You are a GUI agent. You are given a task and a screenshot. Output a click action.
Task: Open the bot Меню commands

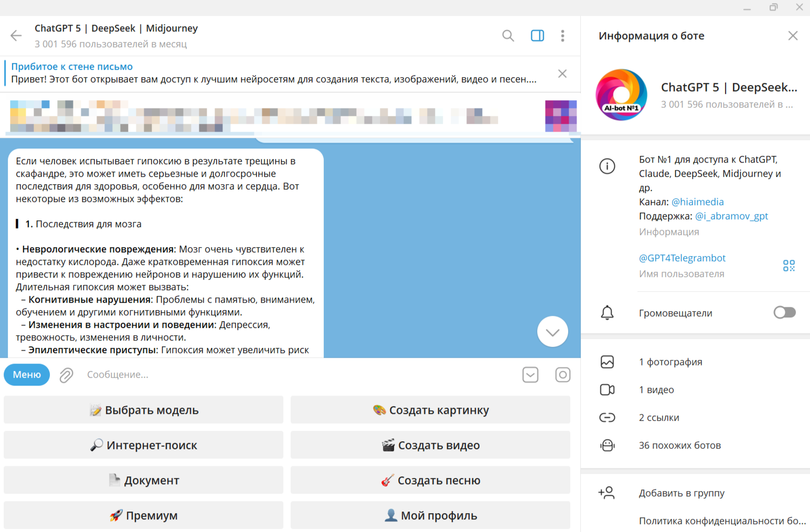[x=26, y=375]
